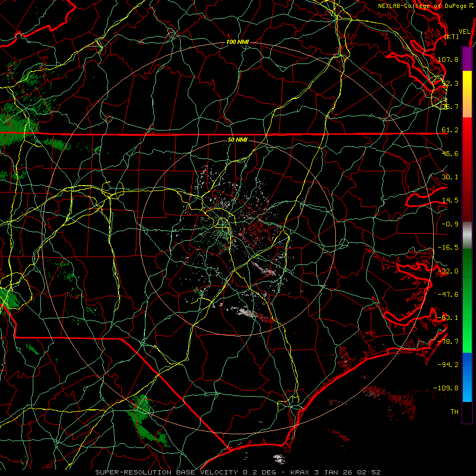Click the TH label on the scale
This screenshot has width=476, height=476.
coord(454,412)
